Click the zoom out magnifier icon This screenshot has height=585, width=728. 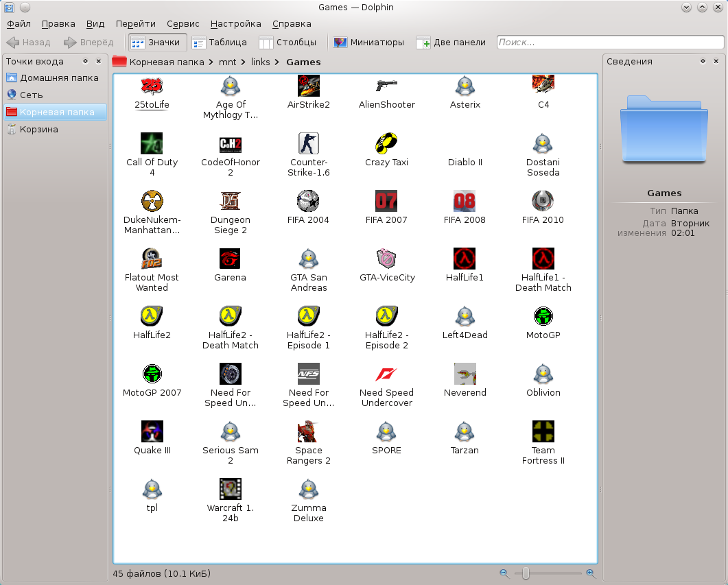pos(504,573)
